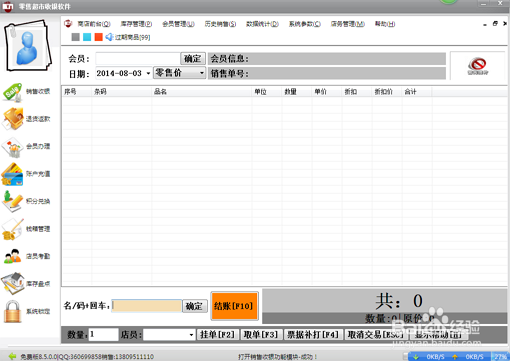Restore the inner child window

(x=495, y=23)
